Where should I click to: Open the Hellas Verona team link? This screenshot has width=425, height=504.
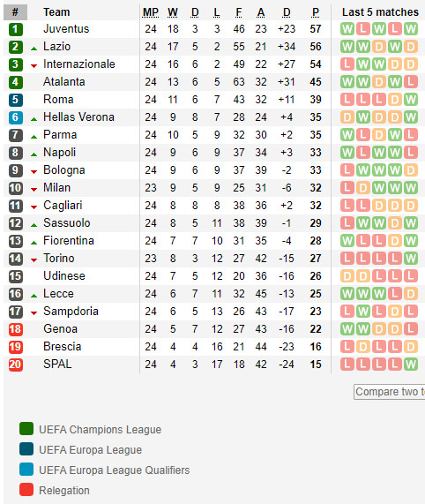(78, 117)
